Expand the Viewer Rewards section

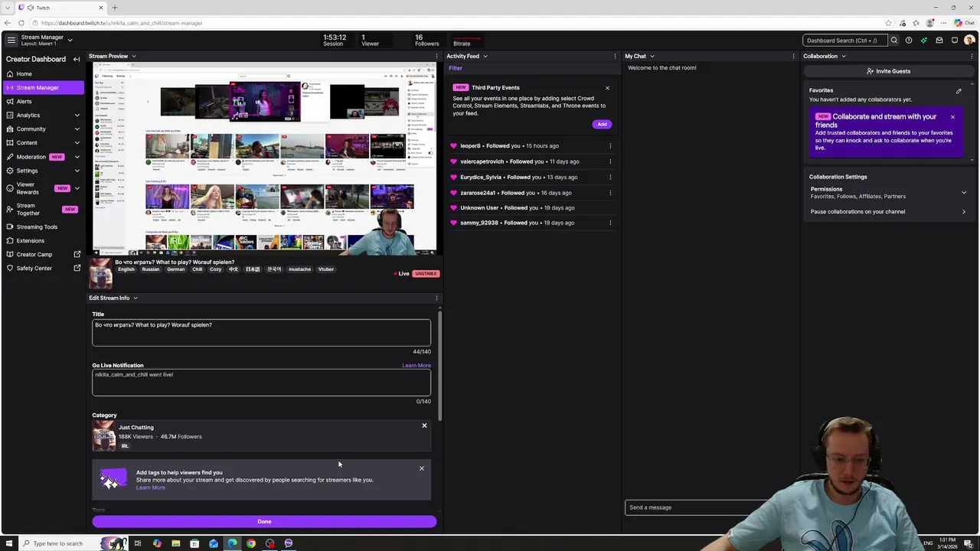point(43,187)
